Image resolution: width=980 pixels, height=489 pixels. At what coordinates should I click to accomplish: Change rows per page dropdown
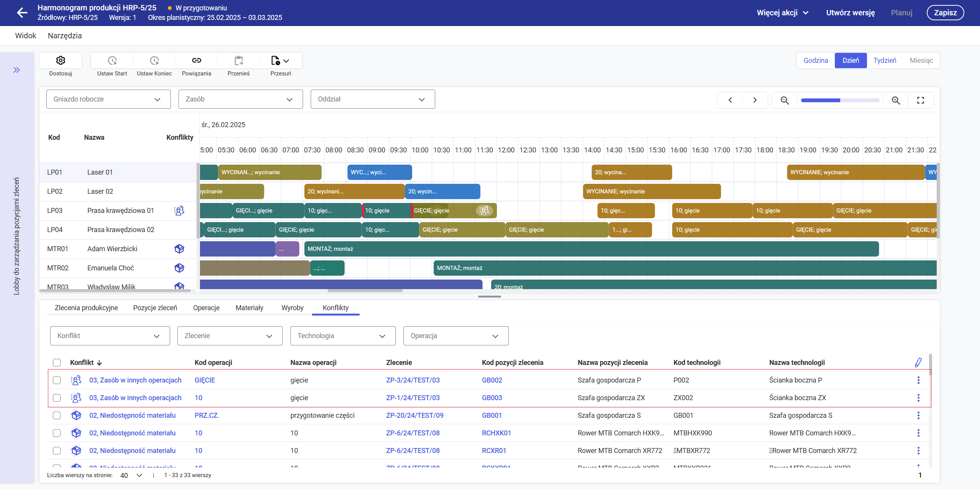click(x=131, y=475)
